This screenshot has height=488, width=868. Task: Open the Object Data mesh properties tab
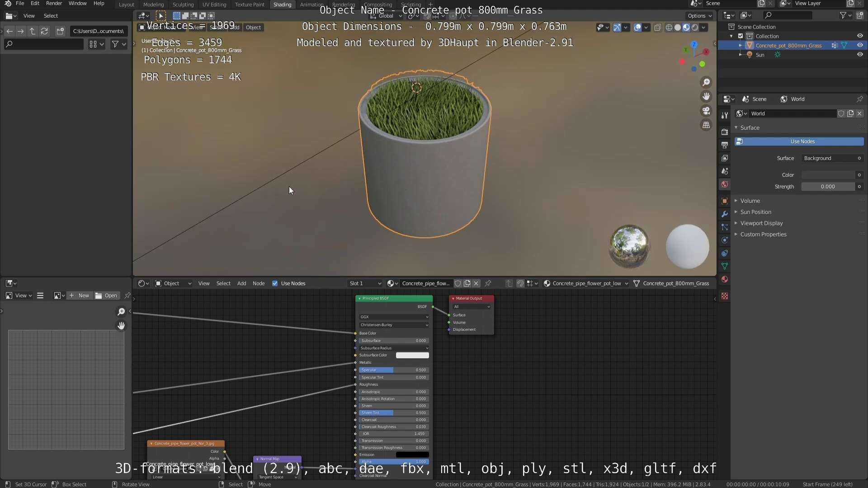pyautogui.click(x=725, y=266)
